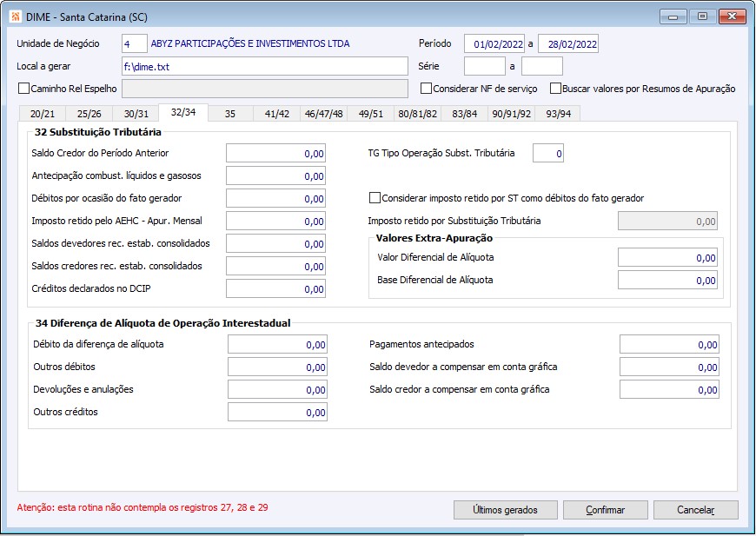The height and width of the screenshot is (536, 756).
Task: Click the Período start date field
Action: [x=494, y=43]
